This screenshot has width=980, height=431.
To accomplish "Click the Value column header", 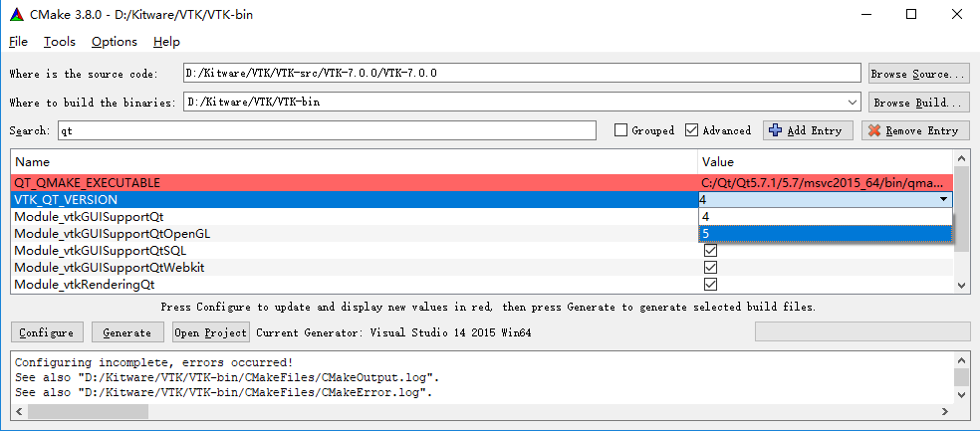I will coord(825,162).
